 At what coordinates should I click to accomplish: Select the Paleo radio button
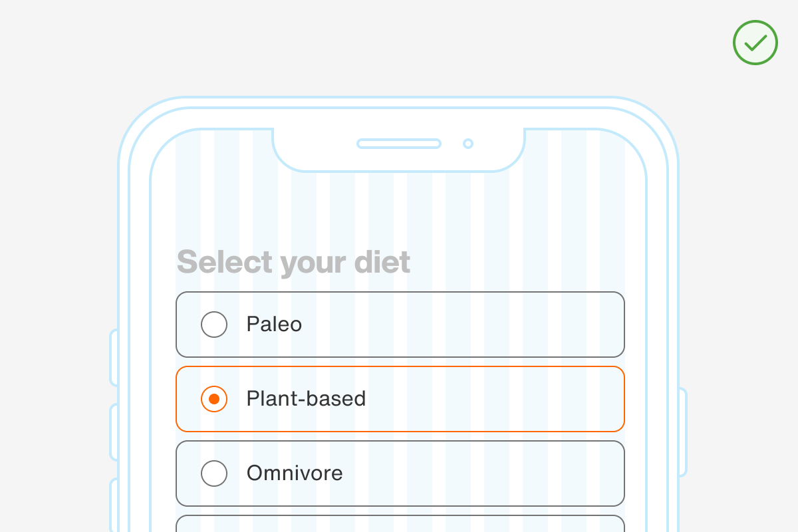pyautogui.click(x=214, y=325)
